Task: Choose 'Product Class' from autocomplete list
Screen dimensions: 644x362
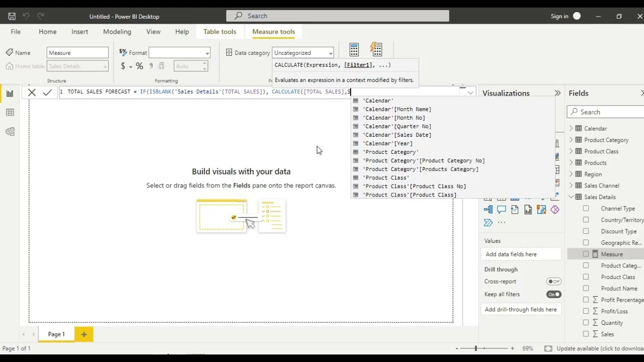Action: click(386, 177)
